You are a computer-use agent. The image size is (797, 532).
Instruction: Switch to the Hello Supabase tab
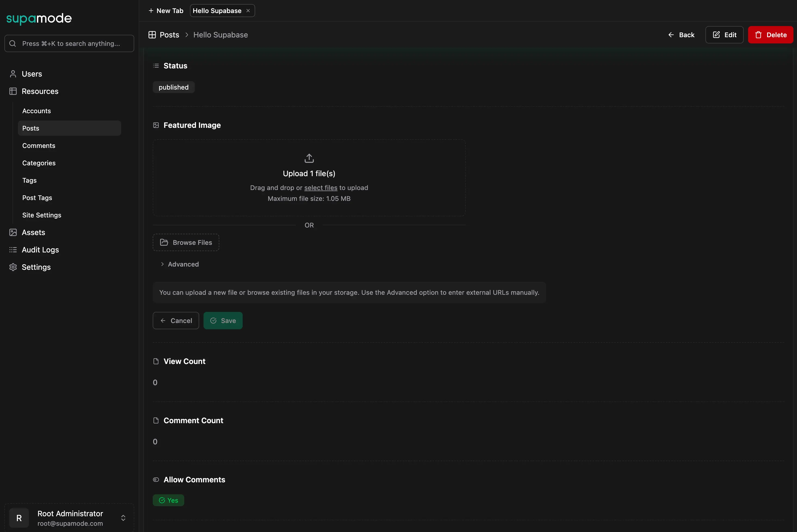tap(217, 11)
